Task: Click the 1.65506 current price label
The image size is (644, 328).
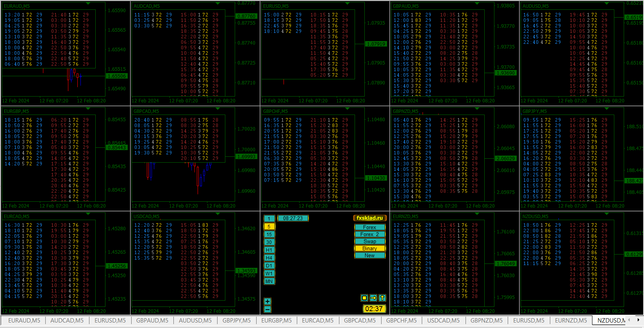Action: tap(117, 76)
